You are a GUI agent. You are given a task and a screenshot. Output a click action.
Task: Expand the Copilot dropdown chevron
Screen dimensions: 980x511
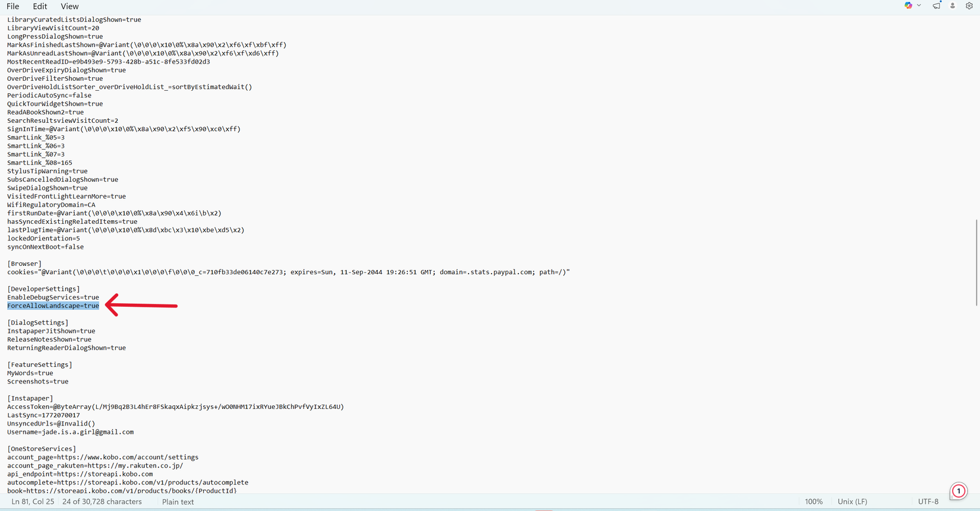click(919, 6)
